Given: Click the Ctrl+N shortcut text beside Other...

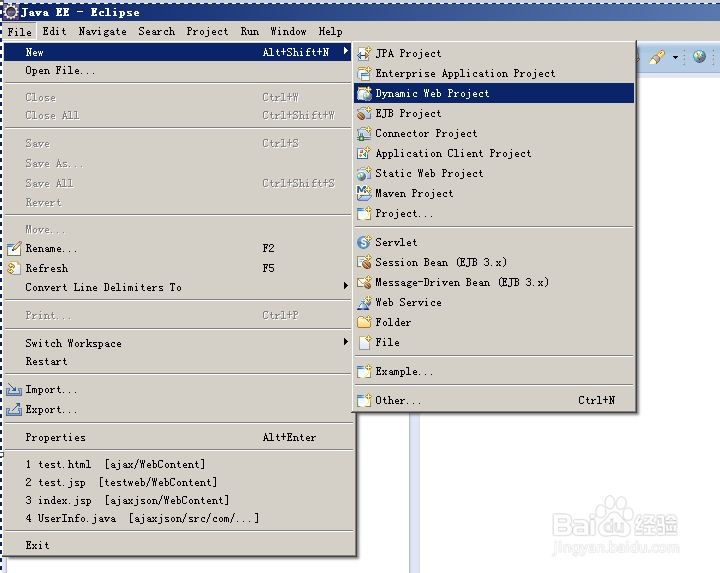Looking at the screenshot, I should (596, 400).
